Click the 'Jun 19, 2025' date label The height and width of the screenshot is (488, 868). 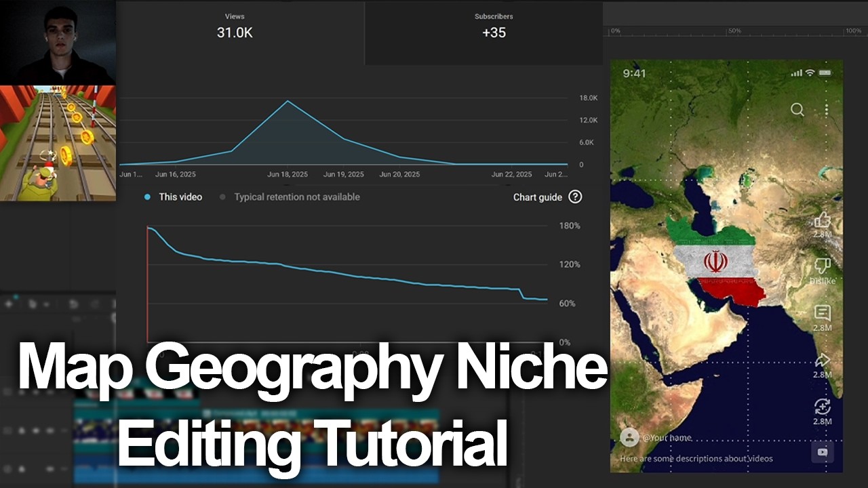click(344, 174)
